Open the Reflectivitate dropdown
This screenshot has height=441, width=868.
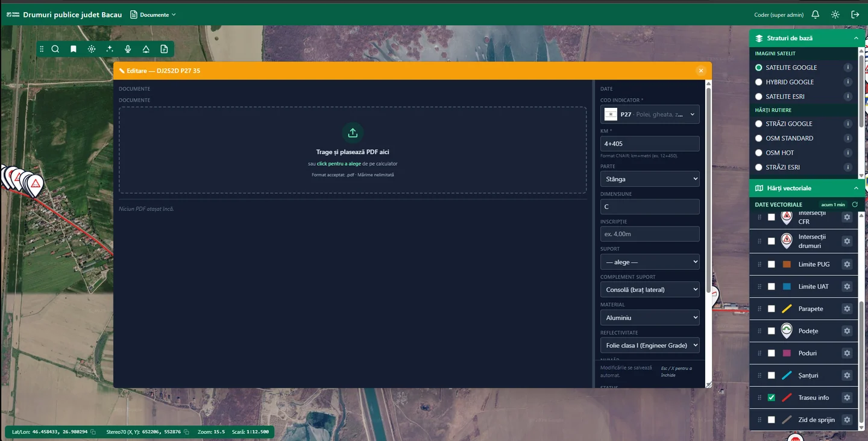650,345
